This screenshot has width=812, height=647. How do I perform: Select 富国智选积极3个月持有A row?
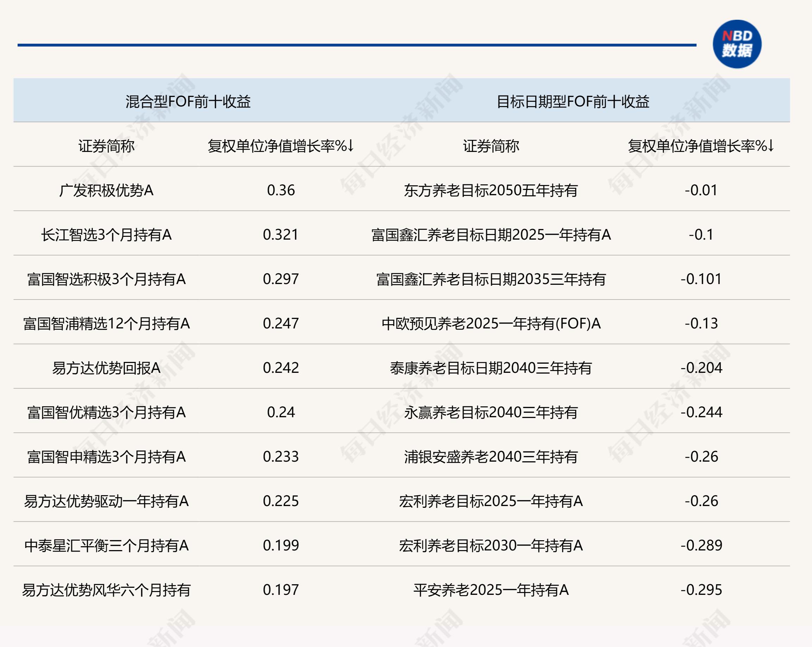tap(106, 279)
